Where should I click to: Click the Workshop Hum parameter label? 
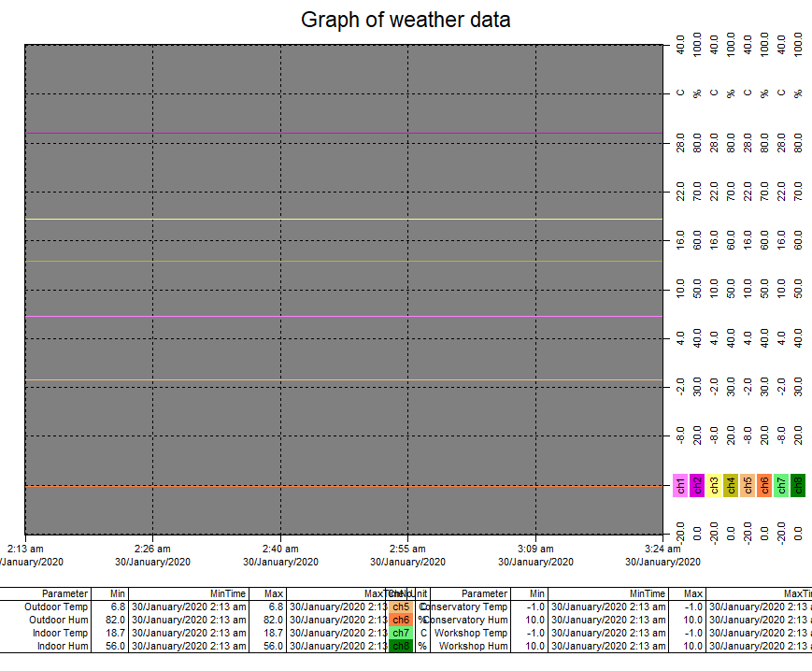472,646
